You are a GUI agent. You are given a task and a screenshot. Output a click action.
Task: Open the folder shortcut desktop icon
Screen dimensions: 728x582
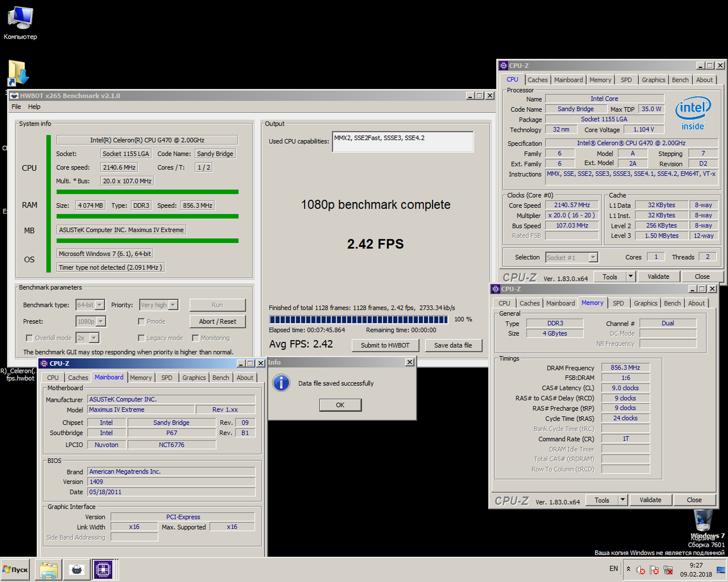click(18, 73)
